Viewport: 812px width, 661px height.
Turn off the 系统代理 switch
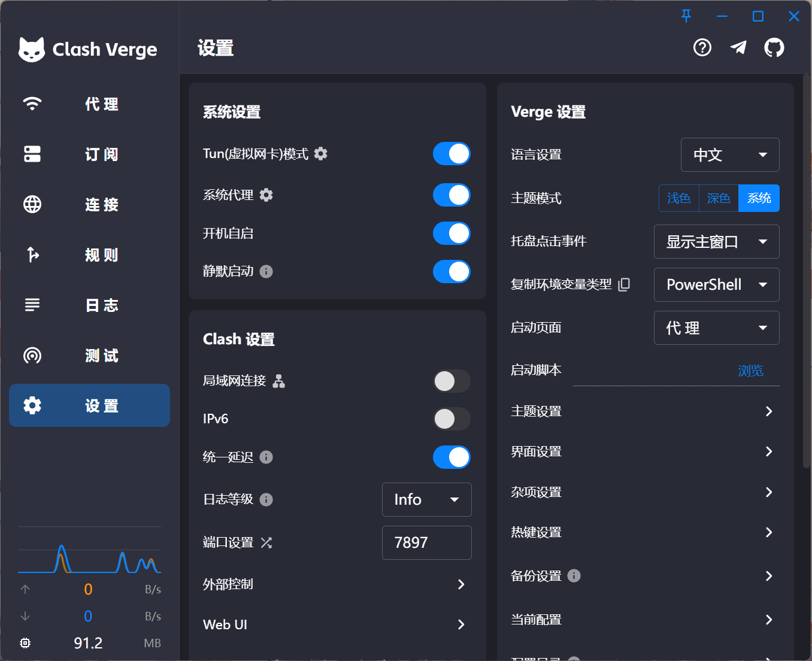coord(452,195)
